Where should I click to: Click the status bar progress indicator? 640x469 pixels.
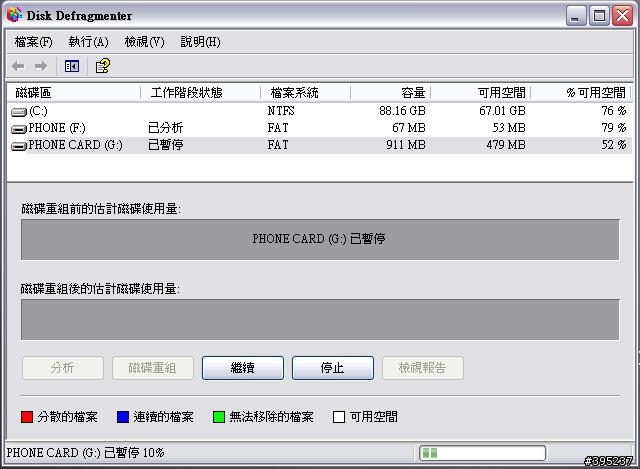(482, 453)
